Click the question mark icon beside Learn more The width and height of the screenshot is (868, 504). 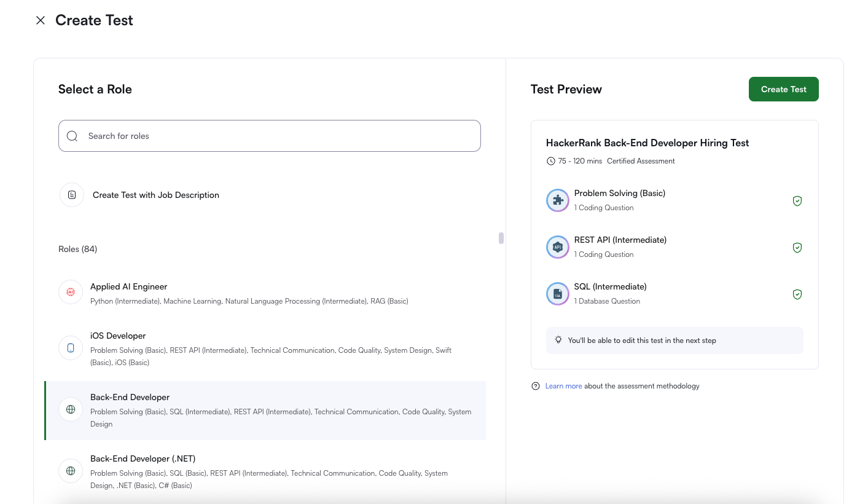tap(535, 385)
